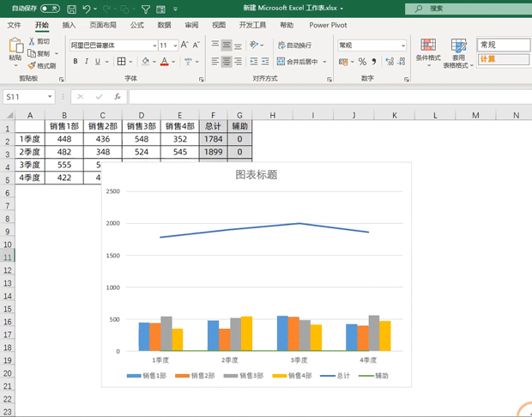532x417 pixels.
Task: Open the Name Box dropdown showing S11
Action: 51,97
